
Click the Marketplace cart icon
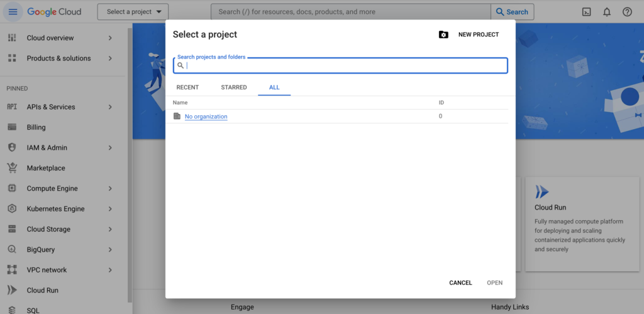click(12, 168)
